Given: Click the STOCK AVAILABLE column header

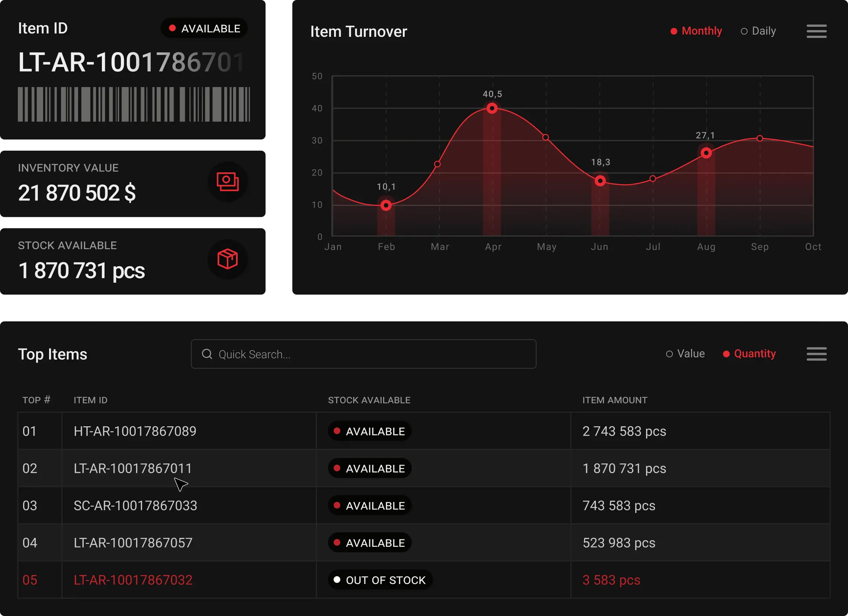Looking at the screenshot, I should (369, 400).
